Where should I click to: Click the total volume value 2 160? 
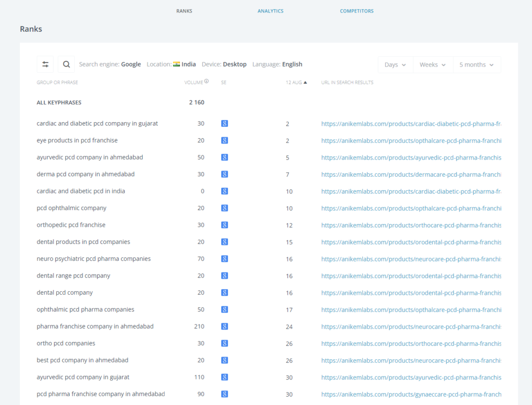197,102
